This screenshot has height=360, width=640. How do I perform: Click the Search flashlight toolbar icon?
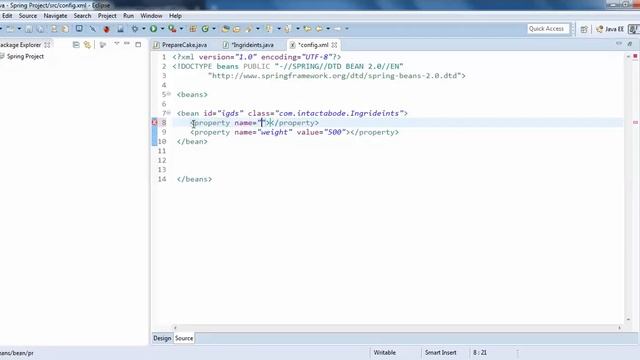click(x=249, y=29)
